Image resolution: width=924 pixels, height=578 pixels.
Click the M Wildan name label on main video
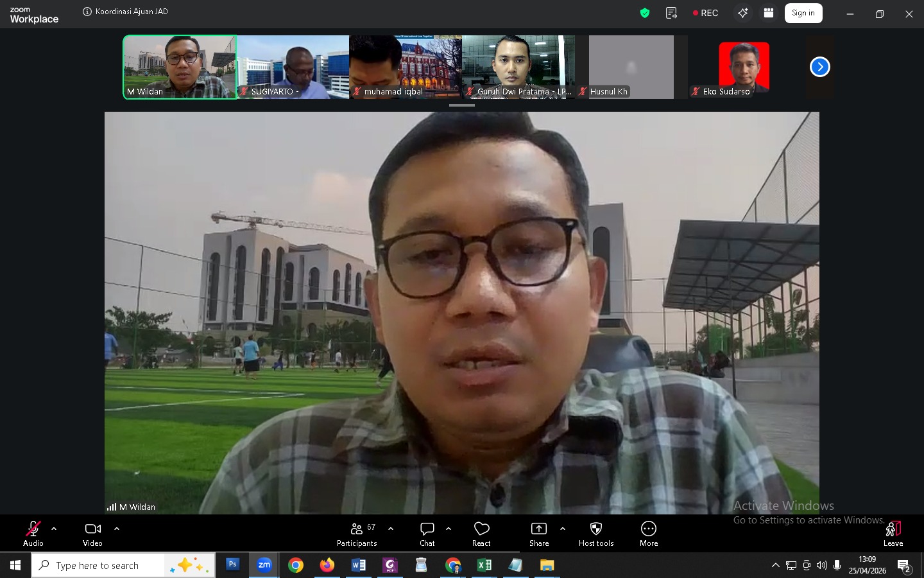137,507
